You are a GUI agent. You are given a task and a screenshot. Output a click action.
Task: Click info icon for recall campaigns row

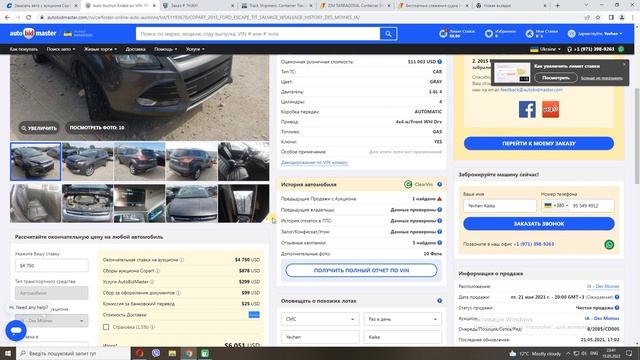click(440, 243)
